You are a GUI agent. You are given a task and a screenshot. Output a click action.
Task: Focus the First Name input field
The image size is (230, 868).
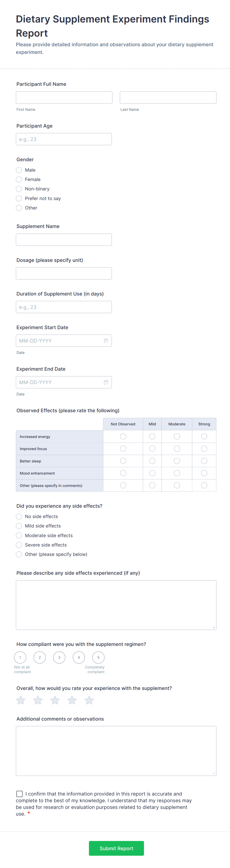64,97
